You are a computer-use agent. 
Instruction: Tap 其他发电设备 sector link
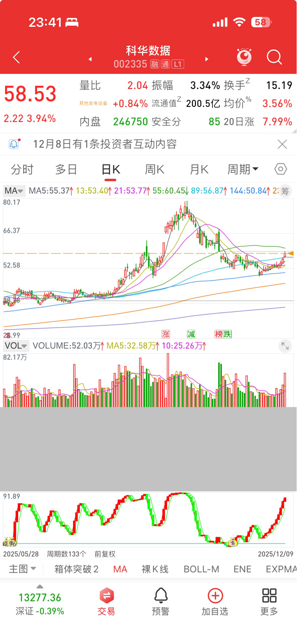pyautogui.click(x=93, y=103)
